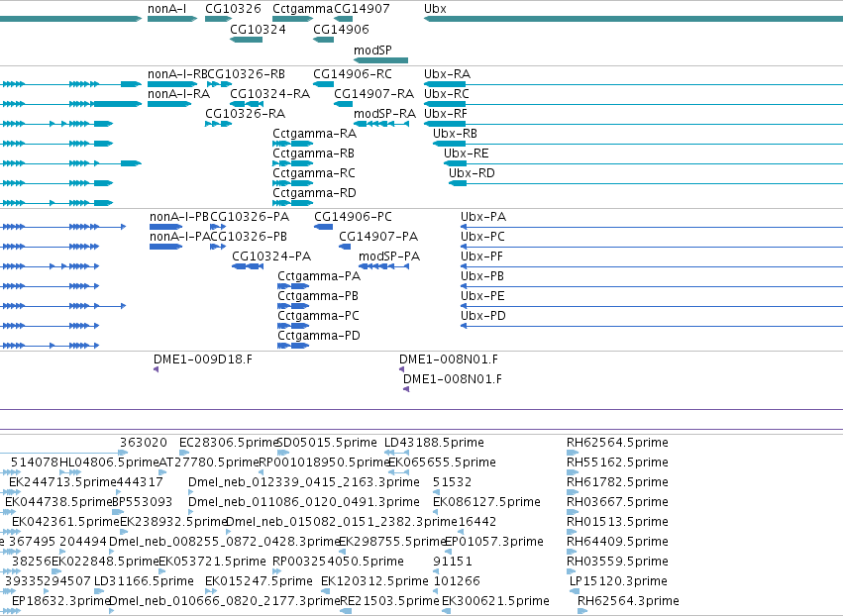Click the CG14906-RC transcript label
The image size is (843, 616).
[x=353, y=73]
